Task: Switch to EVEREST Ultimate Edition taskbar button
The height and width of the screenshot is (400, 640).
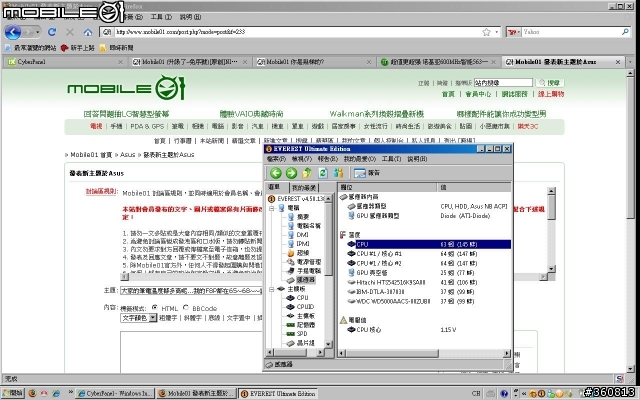Action: click(x=278, y=393)
